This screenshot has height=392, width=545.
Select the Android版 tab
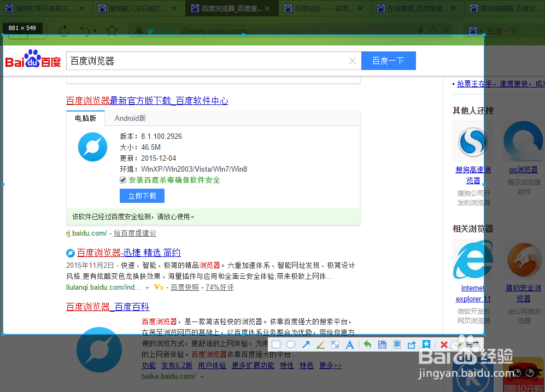[130, 118]
